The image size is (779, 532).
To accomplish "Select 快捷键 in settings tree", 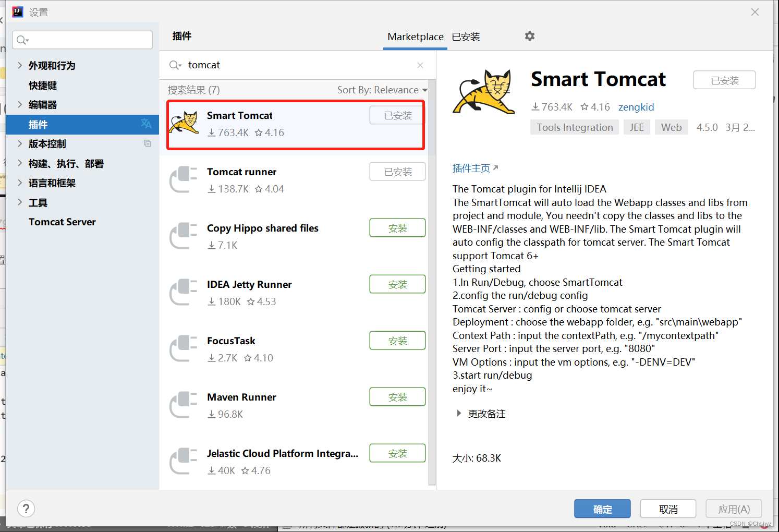I will click(43, 85).
